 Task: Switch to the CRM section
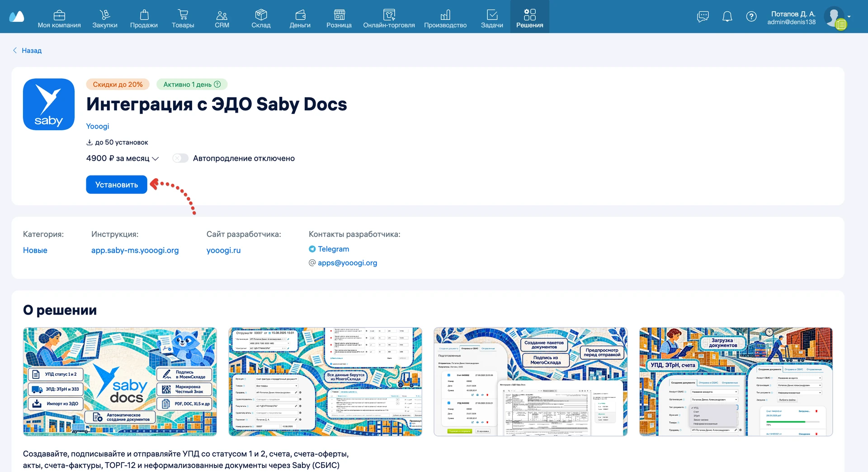click(x=222, y=19)
